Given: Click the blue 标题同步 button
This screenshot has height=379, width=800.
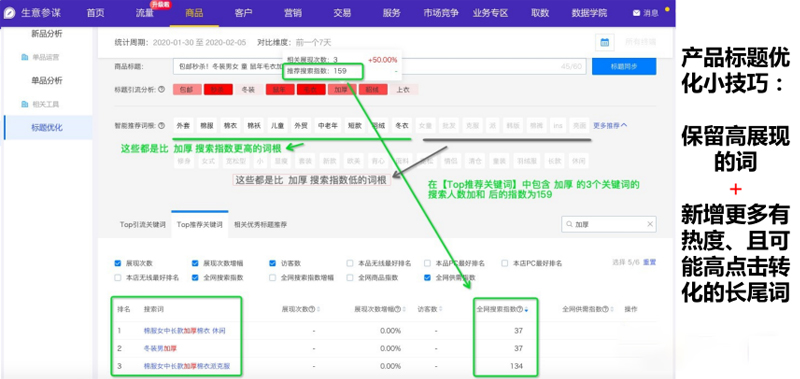Looking at the screenshot, I should pyautogui.click(x=624, y=66).
